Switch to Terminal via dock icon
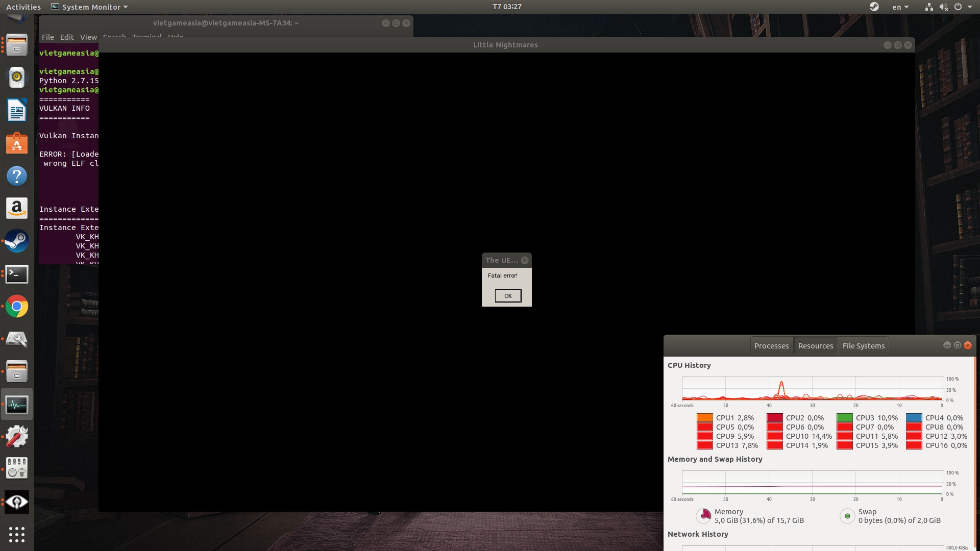The image size is (980, 551). (x=17, y=274)
